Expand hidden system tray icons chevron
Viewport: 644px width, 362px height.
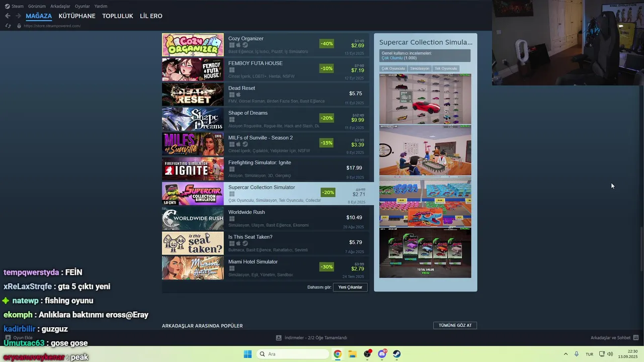566,354
